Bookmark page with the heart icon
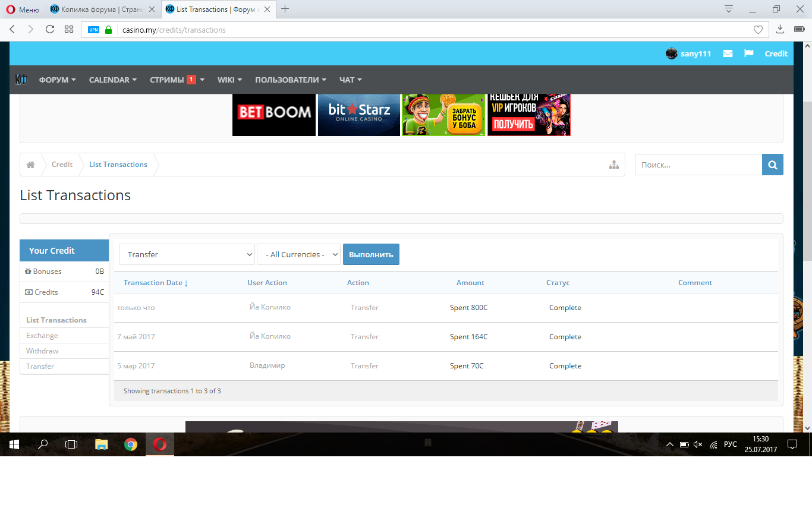812x505 pixels. click(x=758, y=30)
